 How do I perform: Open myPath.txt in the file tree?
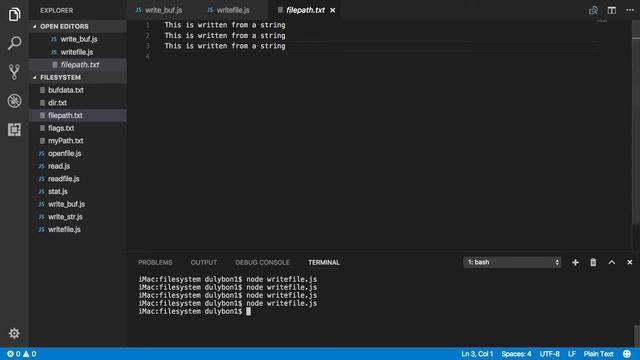coord(78,141)
